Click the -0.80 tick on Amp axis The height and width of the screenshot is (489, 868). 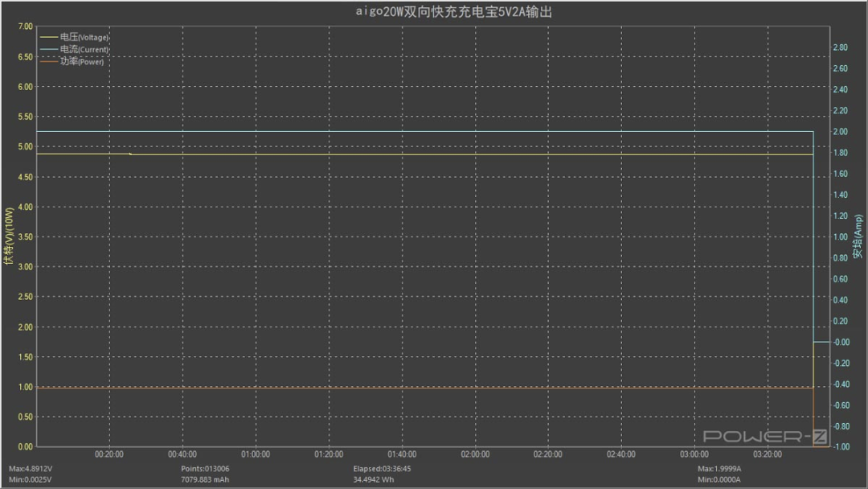coord(841,426)
